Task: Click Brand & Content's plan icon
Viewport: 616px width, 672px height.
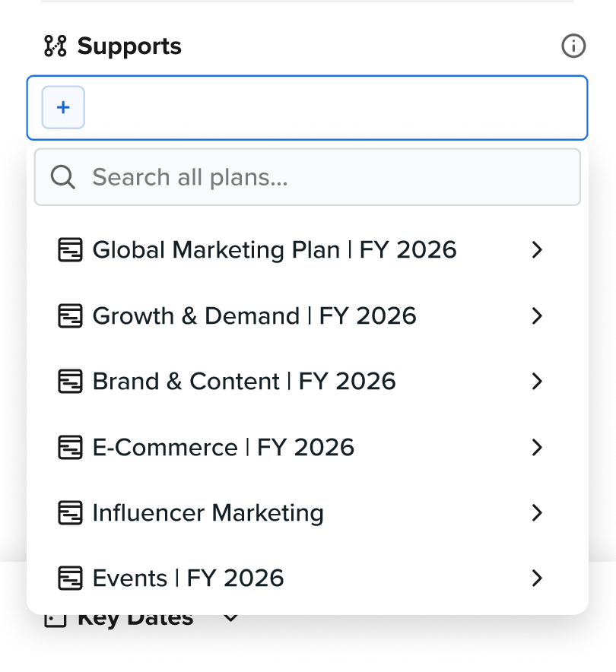Action: pos(70,382)
